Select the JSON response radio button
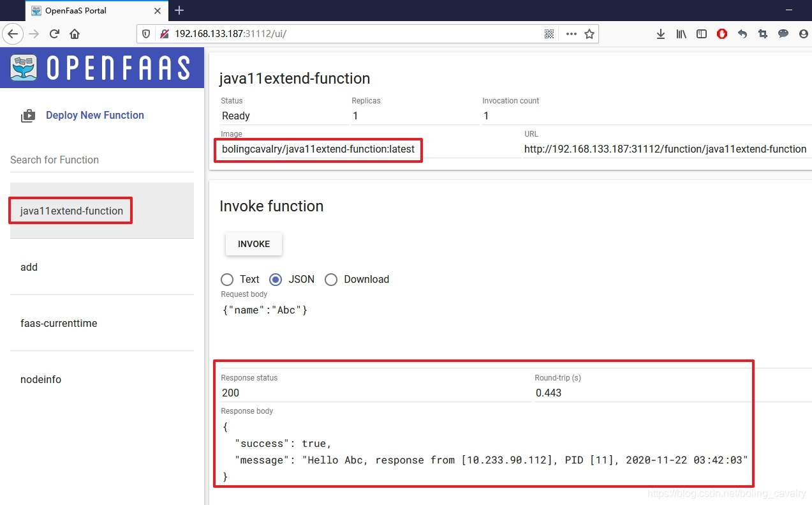812x505 pixels. click(276, 280)
